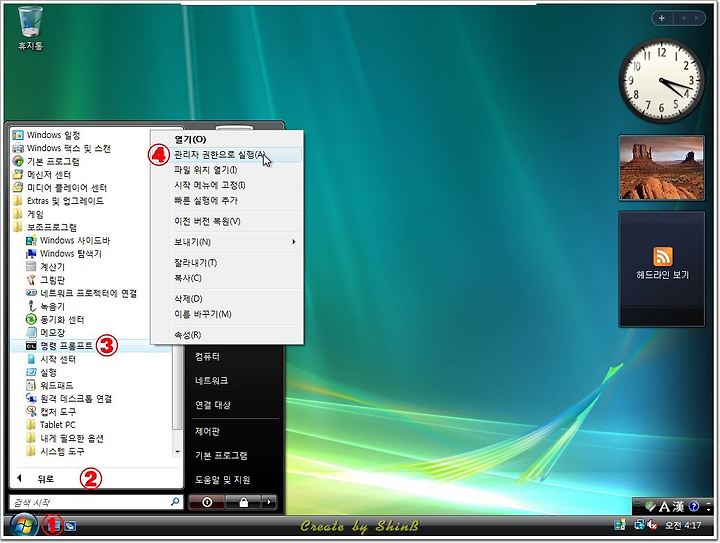Choose 열기(O) in context menu
The image size is (720, 543).
point(227,139)
